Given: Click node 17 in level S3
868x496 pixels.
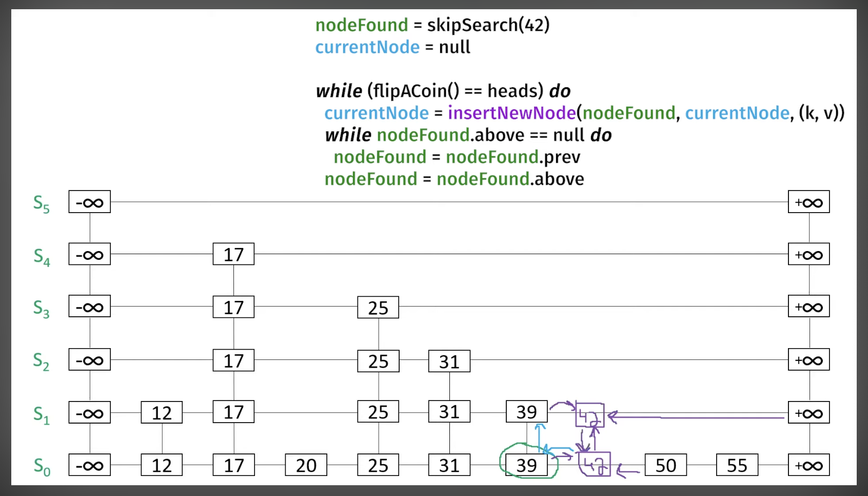Looking at the screenshot, I should click(234, 307).
